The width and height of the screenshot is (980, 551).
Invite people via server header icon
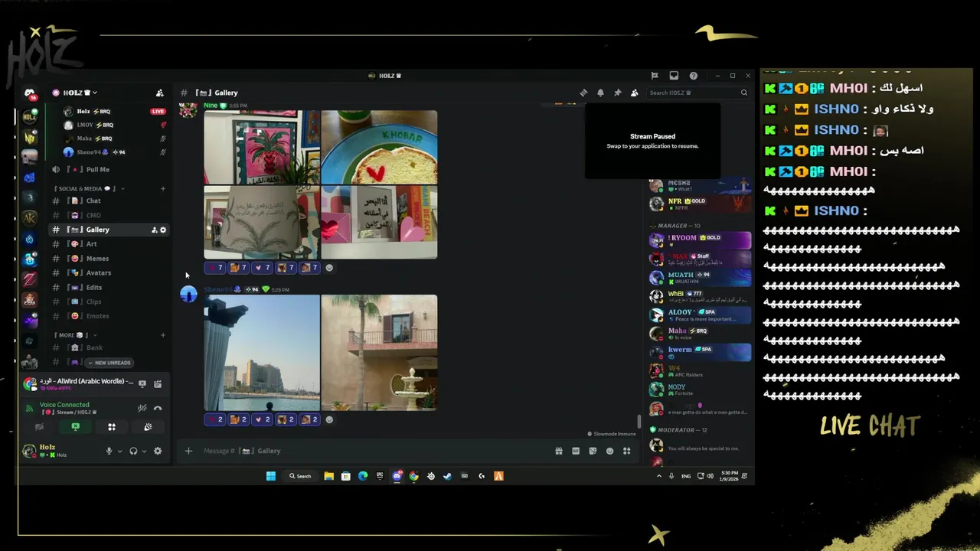pos(159,93)
